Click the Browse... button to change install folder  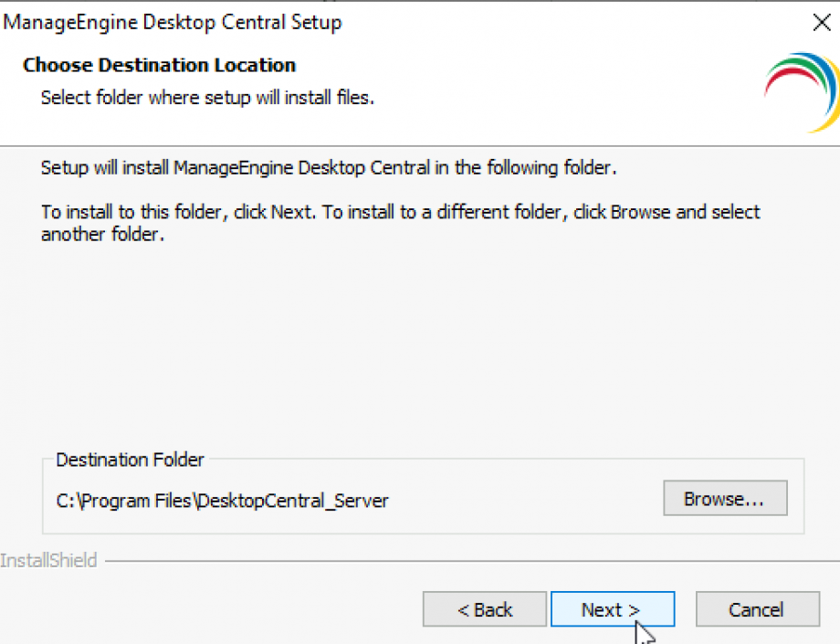724,498
